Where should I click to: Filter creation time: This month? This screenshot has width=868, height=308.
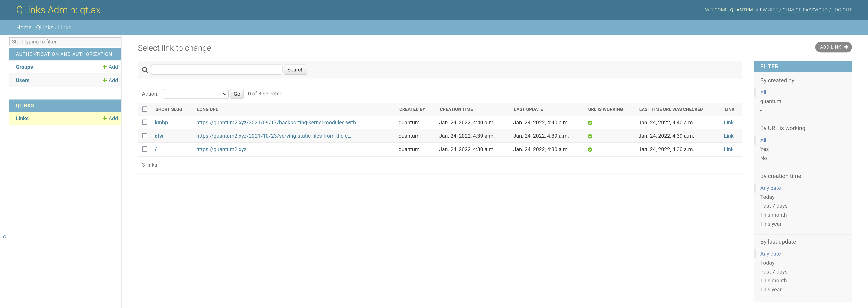click(x=773, y=215)
